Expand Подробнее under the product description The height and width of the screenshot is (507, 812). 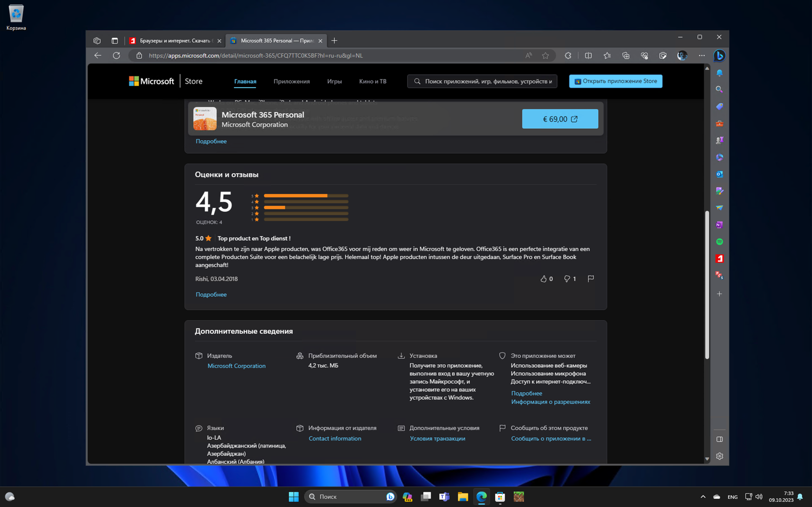tap(211, 141)
